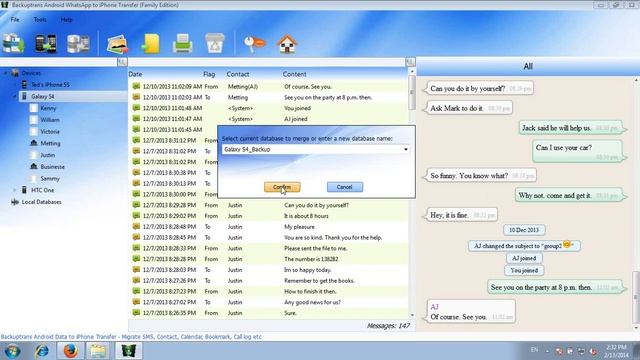Select row 'The number is 138282'
This screenshot has width=640, height=360.
tap(269, 259)
